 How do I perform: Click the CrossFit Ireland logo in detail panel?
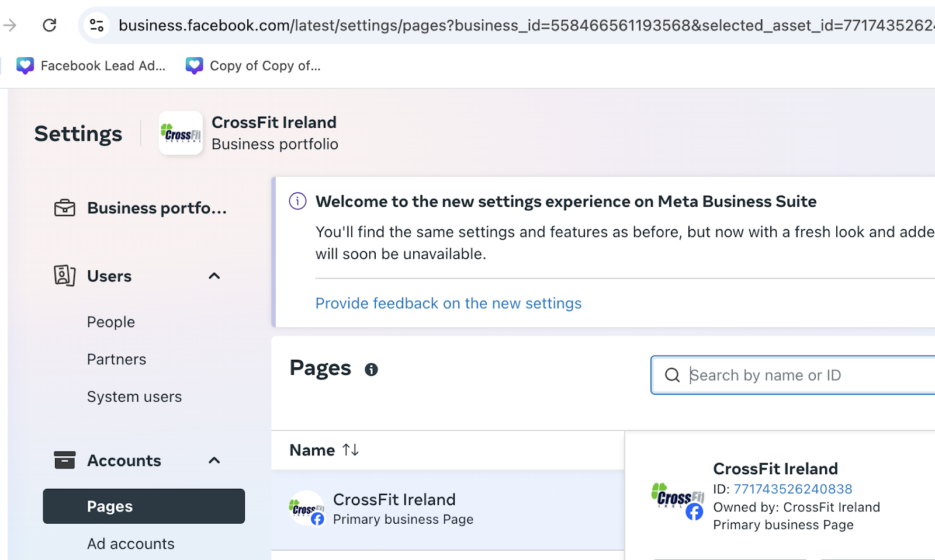tap(678, 500)
